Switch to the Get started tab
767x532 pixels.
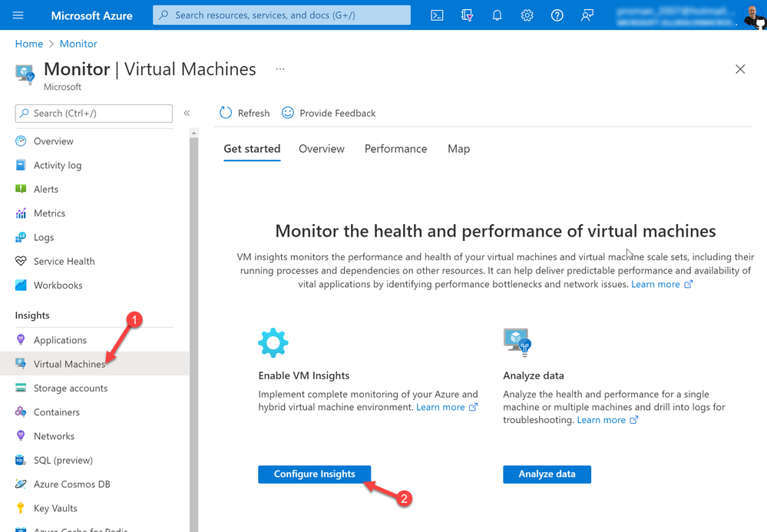click(252, 149)
